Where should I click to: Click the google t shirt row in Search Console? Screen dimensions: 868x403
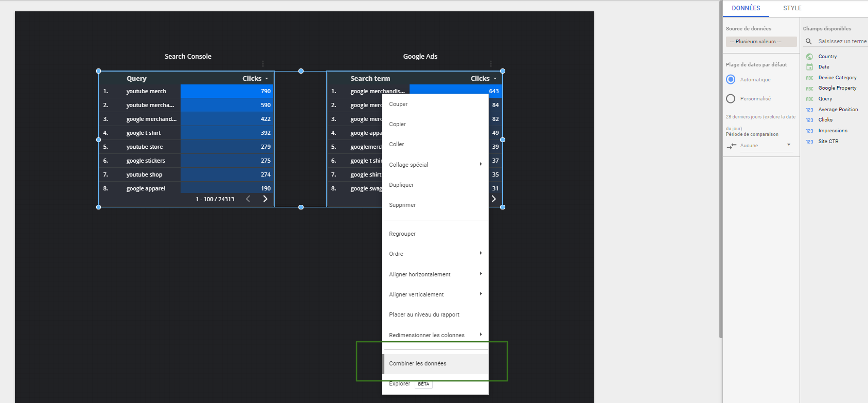186,133
